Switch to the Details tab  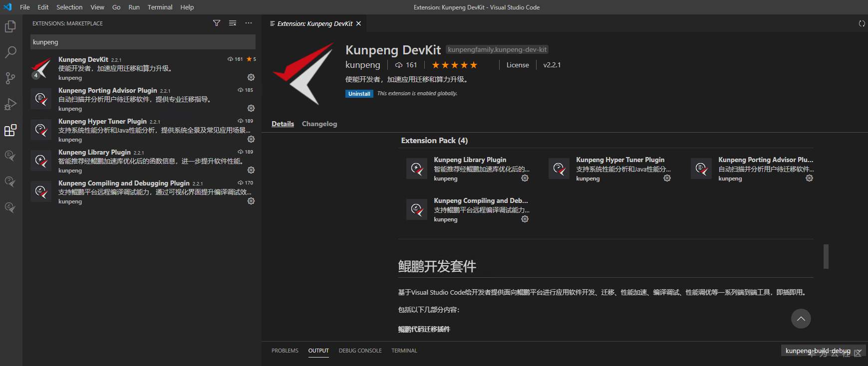pos(283,124)
